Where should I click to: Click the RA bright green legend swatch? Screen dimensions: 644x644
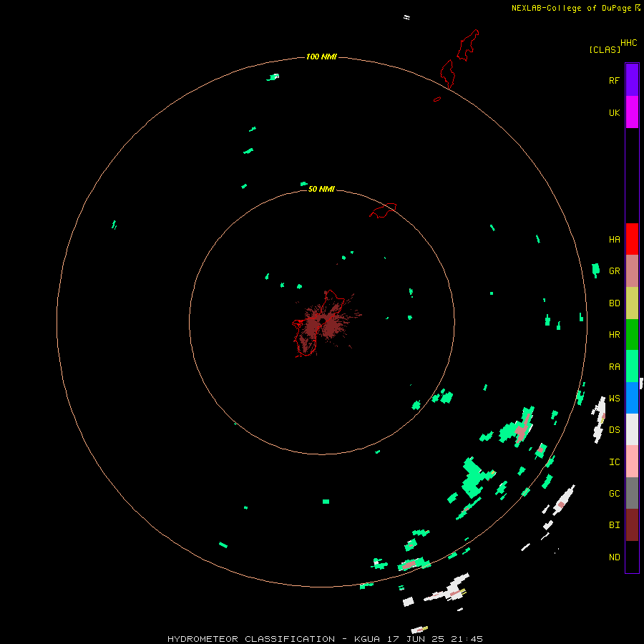click(x=632, y=366)
